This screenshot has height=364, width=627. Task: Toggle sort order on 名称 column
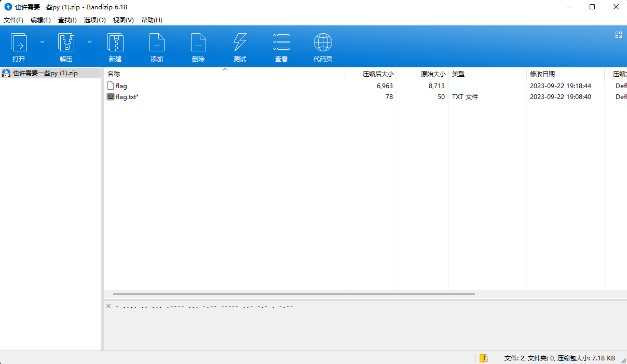113,74
